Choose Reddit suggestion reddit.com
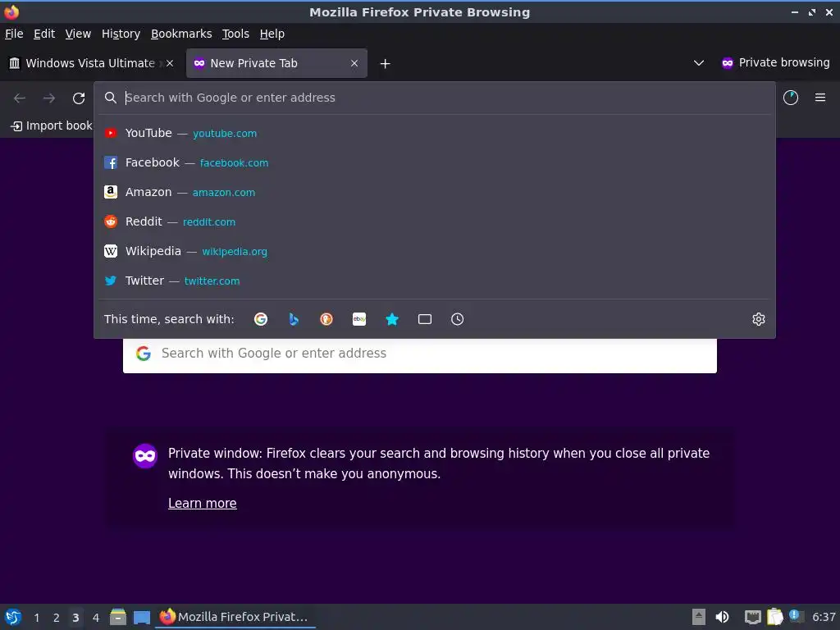The height and width of the screenshot is (630, 840). click(x=435, y=221)
